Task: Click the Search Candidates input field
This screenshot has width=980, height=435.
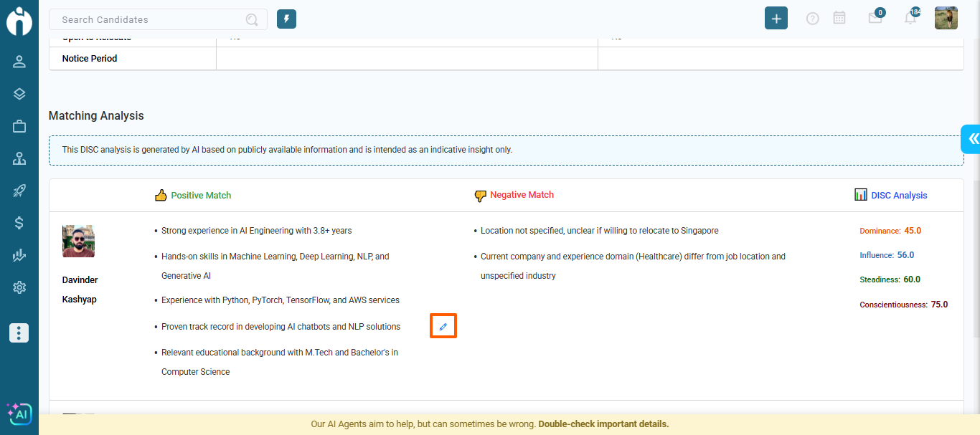Action: 151,20
